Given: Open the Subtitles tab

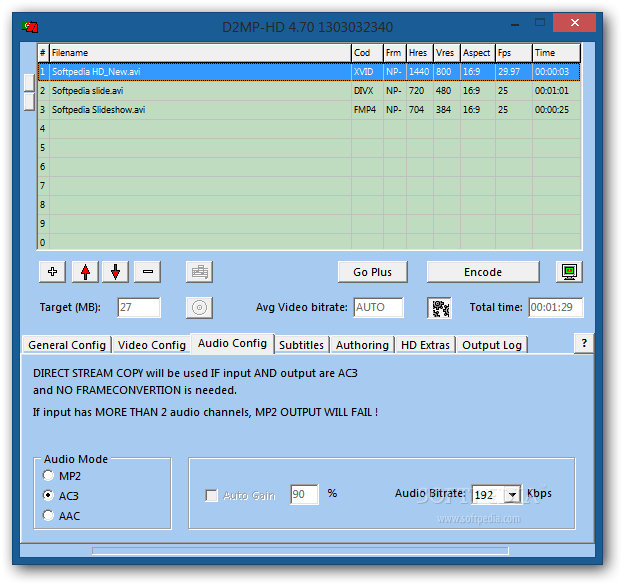Looking at the screenshot, I should point(301,345).
